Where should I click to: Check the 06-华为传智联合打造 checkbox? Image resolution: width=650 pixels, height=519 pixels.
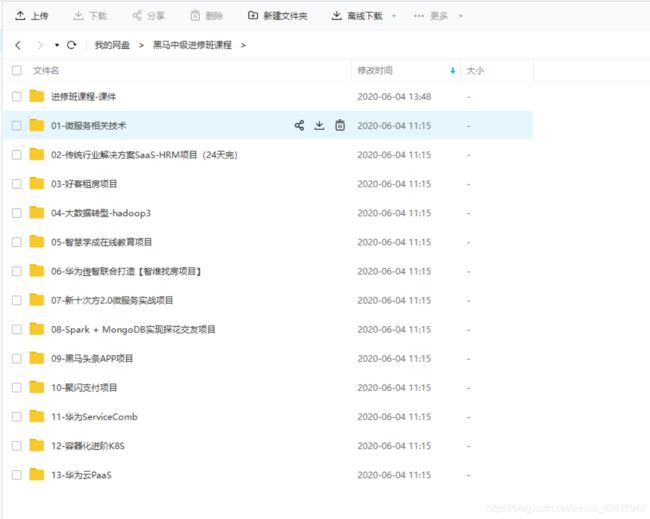pyautogui.click(x=17, y=271)
